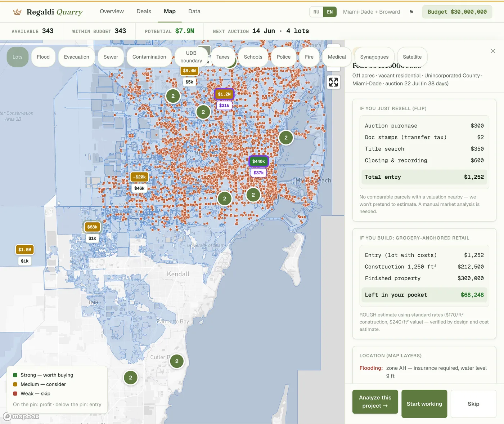Toggle the UDB boundary layer
Viewport: 504px width, 424px height.
tap(191, 57)
